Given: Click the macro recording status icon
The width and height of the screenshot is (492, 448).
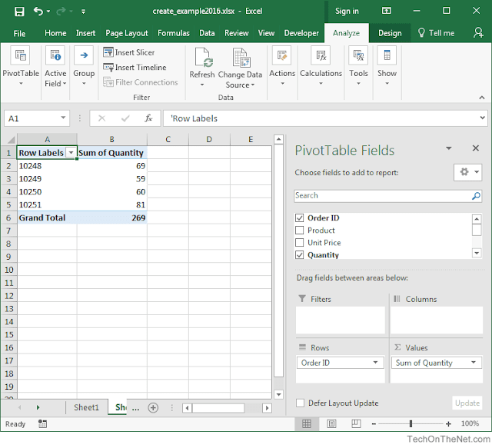Looking at the screenshot, I should pos(42,424).
